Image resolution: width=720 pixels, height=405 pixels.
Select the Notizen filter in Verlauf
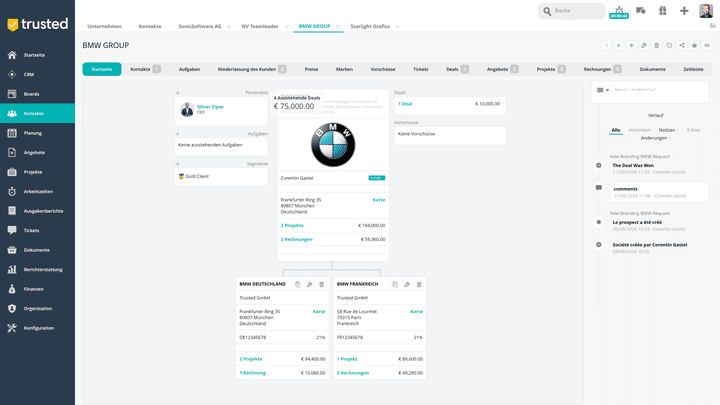(x=666, y=130)
